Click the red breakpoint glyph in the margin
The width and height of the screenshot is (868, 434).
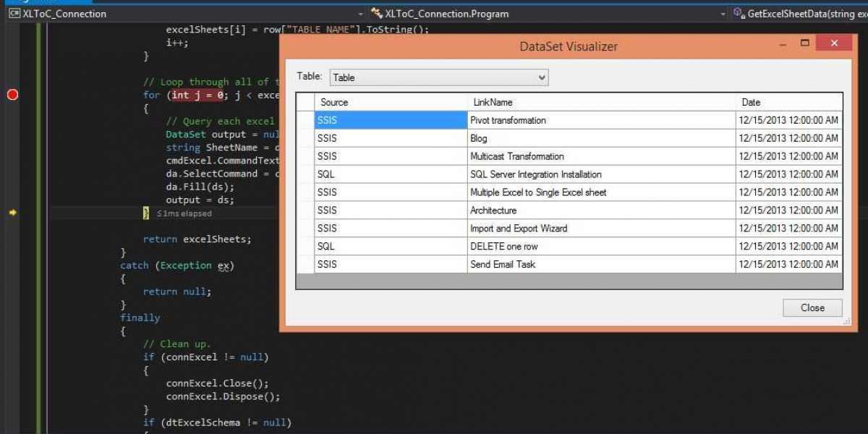coord(12,95)
